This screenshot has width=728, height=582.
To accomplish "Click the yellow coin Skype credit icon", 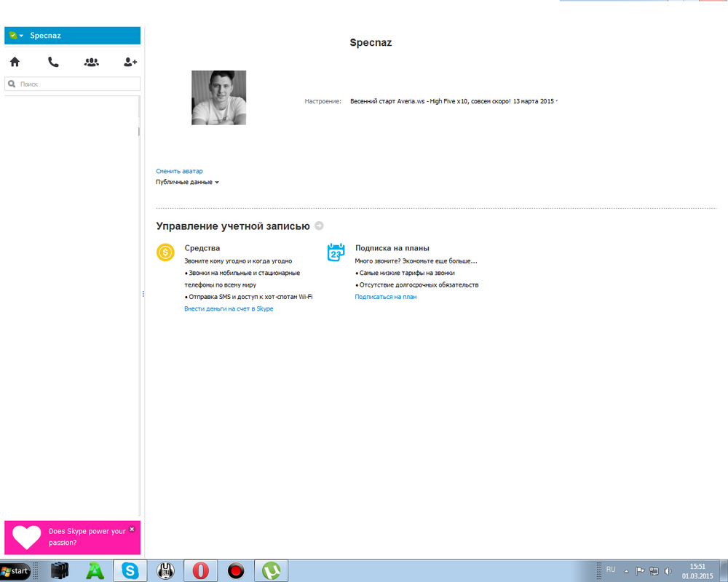I will [x=165, y=252].
